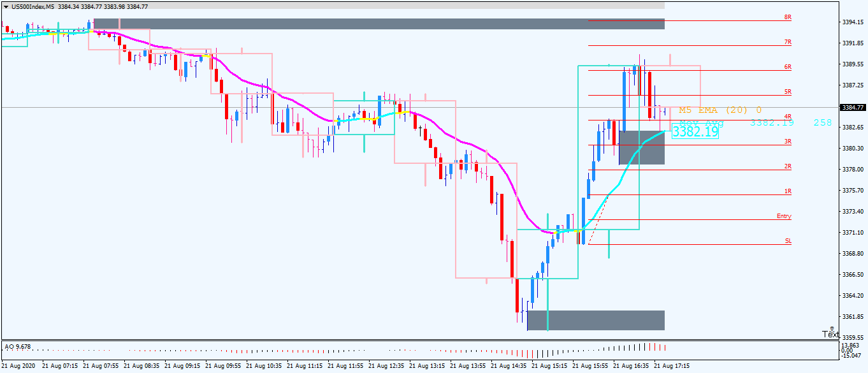Image resolution: width=868 pixels, height=373 pixels.
Task: Select the gray demand zone rectangle at chart bottom
Action: pyautogui.click(x=596, y=320)
